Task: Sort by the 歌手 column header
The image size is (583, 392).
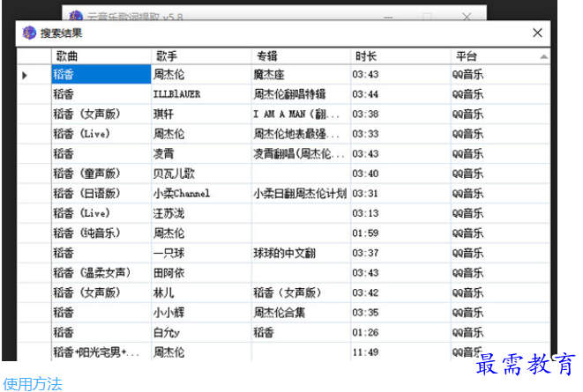Action: pos(201,56)
